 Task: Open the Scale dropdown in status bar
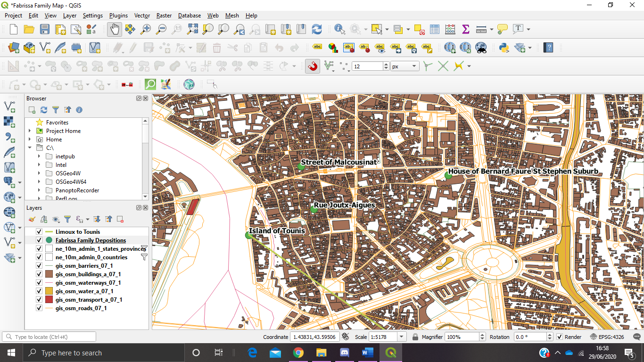401,337
